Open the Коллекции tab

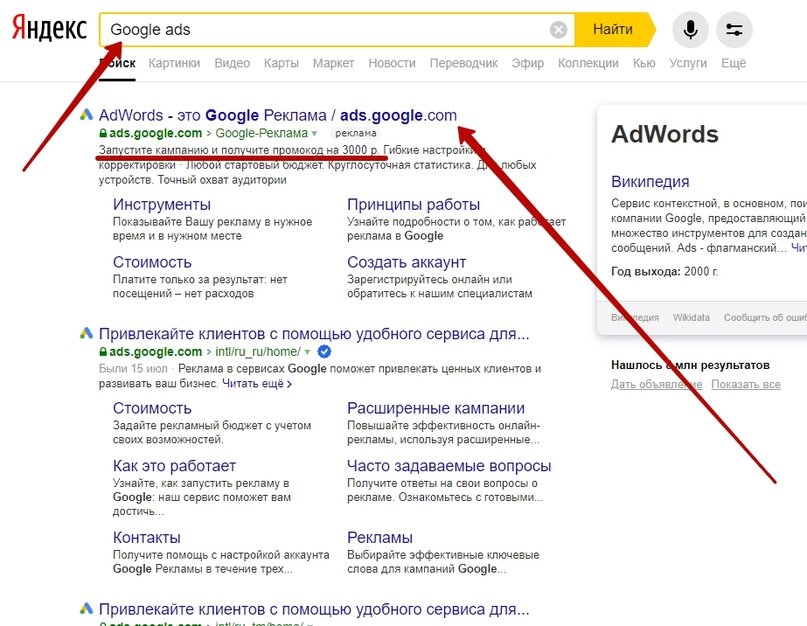coord(588,63)
